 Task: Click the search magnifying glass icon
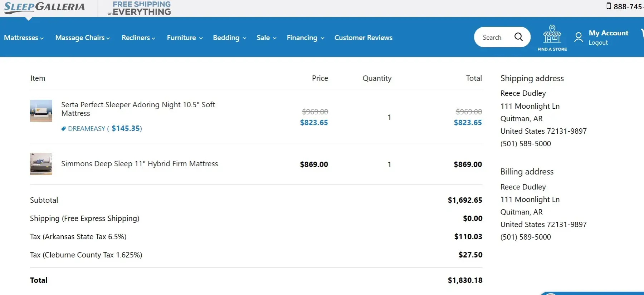[518, 37]
